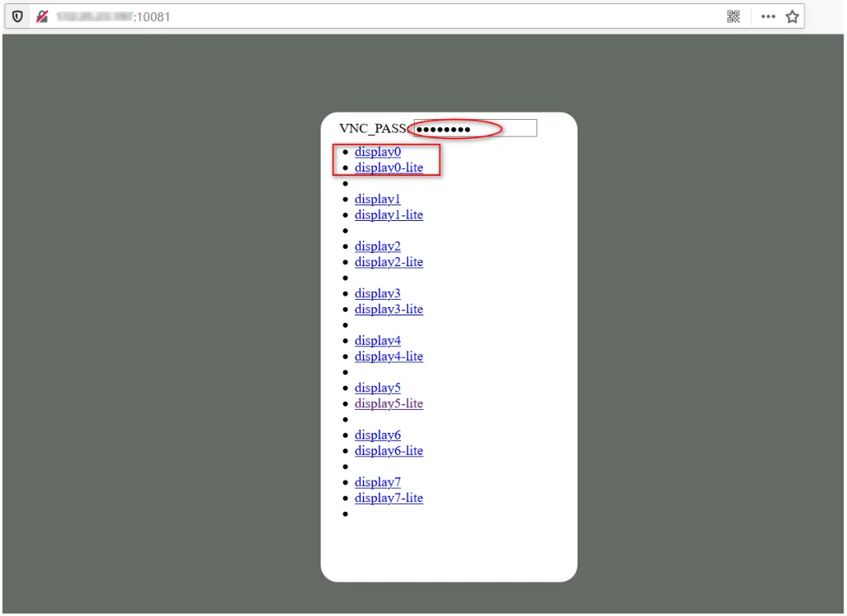Focus the VNC_PASS password field
Image resolution: width=847 pixels, height=616 pixels.
coord(475,128)
